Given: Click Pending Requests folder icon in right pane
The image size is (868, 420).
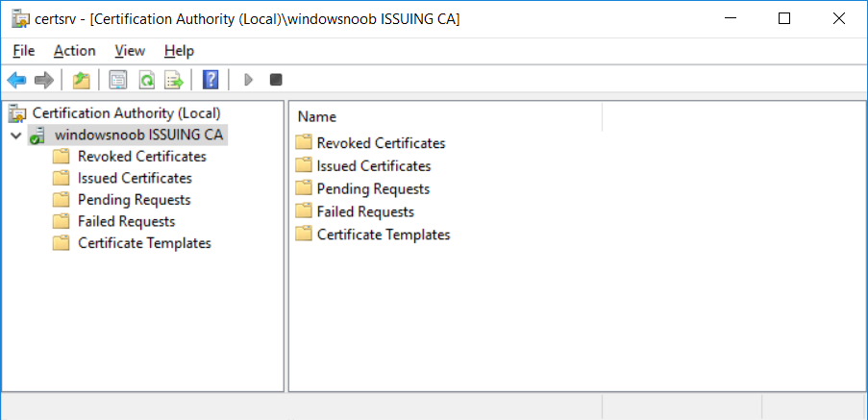Looking at the screenshot, I should [x=304, y=188].
